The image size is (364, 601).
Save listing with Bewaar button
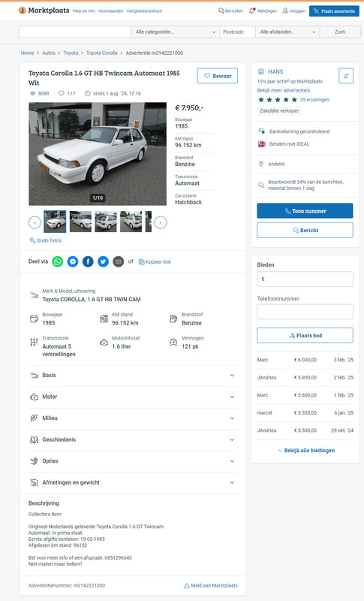pos(218,76)
